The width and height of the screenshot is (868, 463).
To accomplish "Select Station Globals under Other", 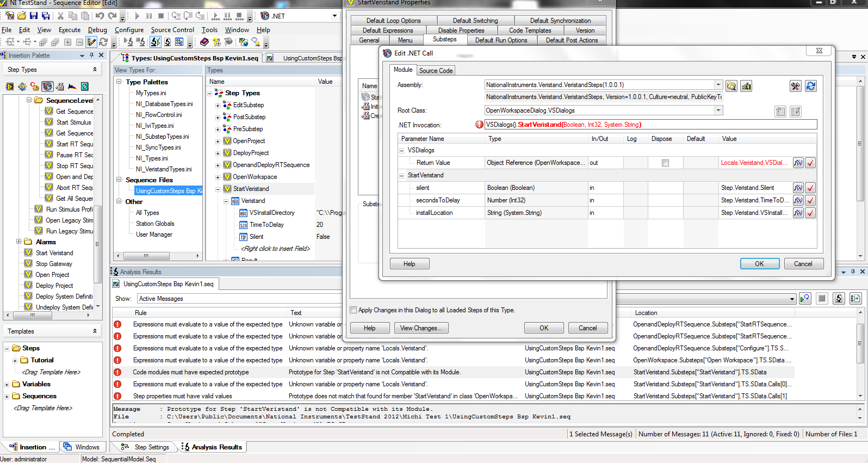I will coord(155,224).
